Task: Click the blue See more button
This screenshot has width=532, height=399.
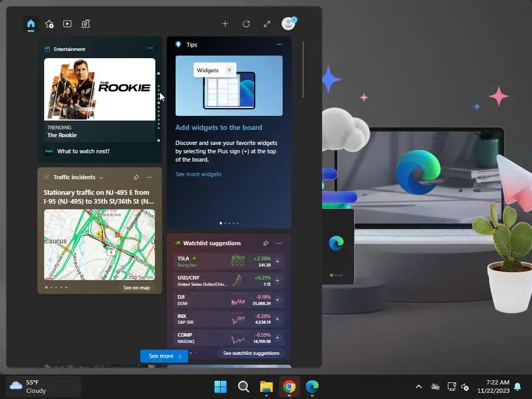Action: coord(164,356)
